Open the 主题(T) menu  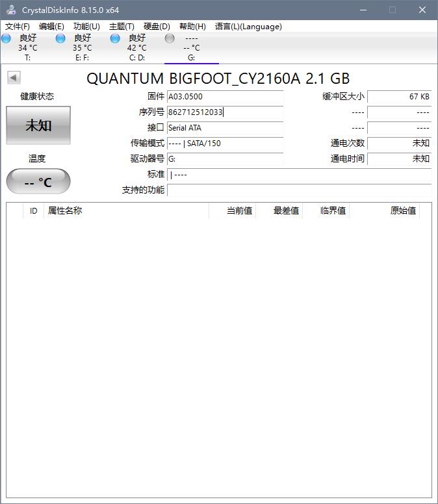(x=122, y=27)
